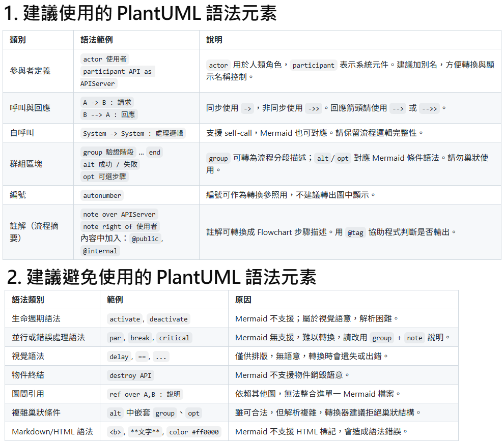Click the "生命週期語法" row label

tap(36, 318)
